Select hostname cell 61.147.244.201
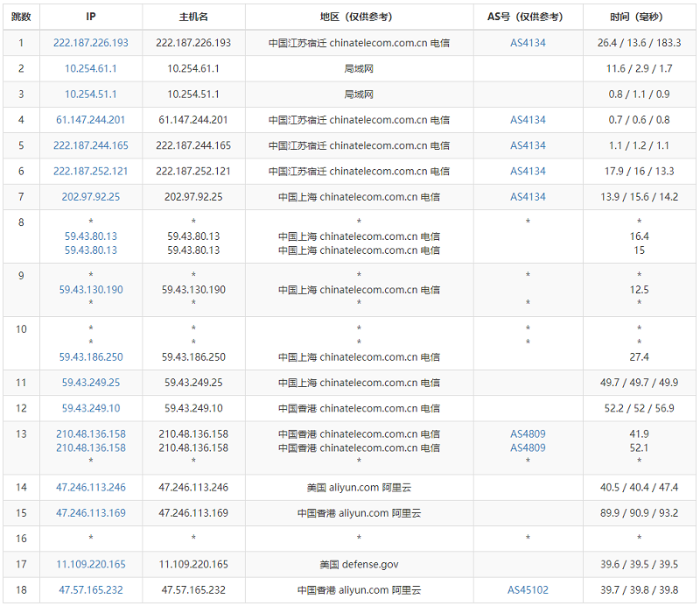 point(193,120)
